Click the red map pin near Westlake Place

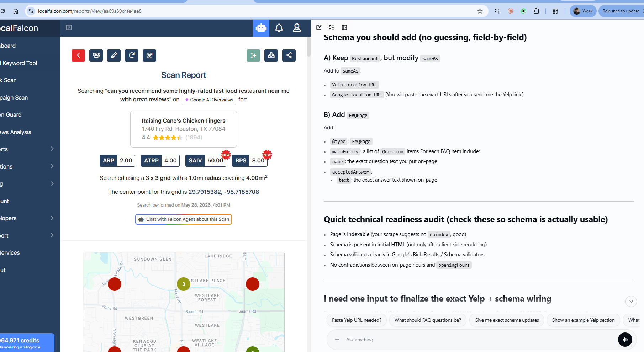pyautogui.click(x=253, y=284)
